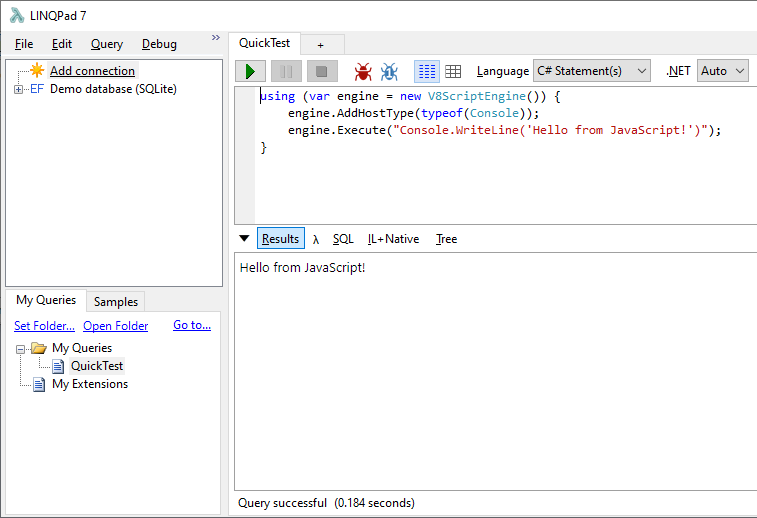Click the Add connection star icon
757x518 pixels.
click(x=37, y=70)
